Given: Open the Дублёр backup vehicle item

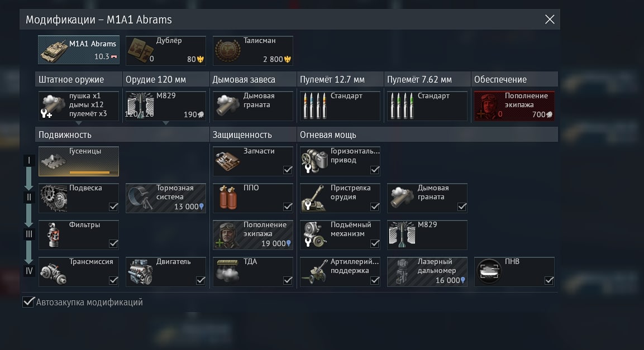Looking at the screenshot, I should pyautogui.click(x=166, y=50).
